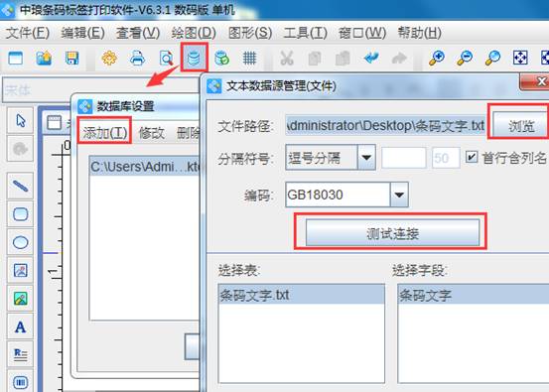Click the zoom in magnifier icon
Viewport: 549px width, 392px height.
click(x=437, y=58)
